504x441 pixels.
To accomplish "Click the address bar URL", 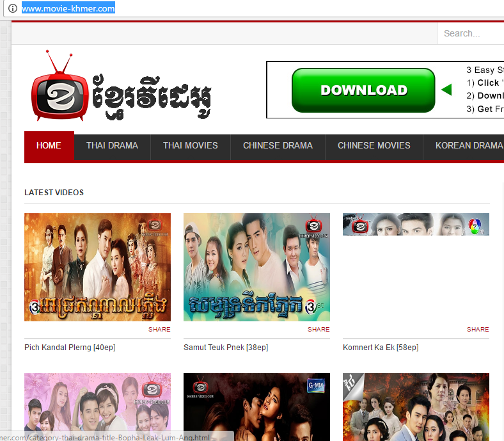I will coord(68,8).
